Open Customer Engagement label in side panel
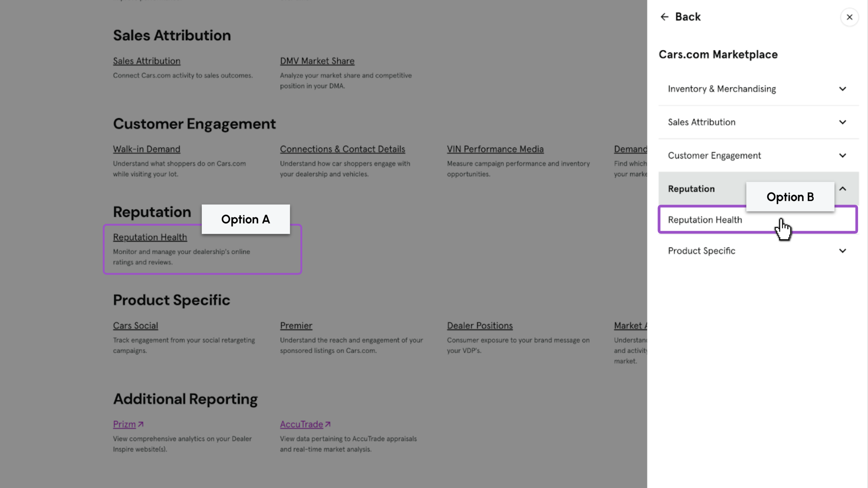 pyautogui.click(x=714, y=155)
